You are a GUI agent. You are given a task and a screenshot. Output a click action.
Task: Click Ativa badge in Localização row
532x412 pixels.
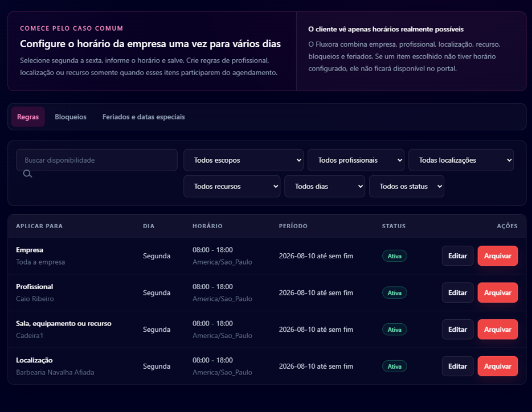pyautogui.click(x=395, y=366)
